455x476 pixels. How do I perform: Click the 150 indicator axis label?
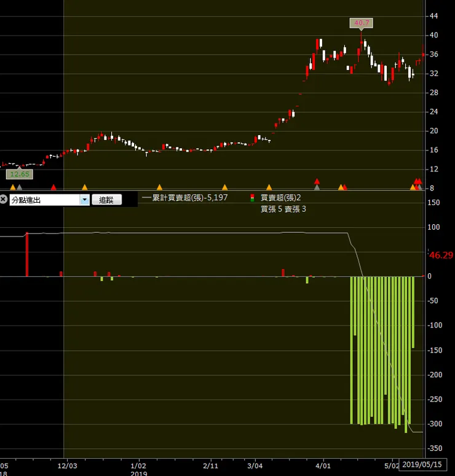pyautogui.click(x=433, y=203)
